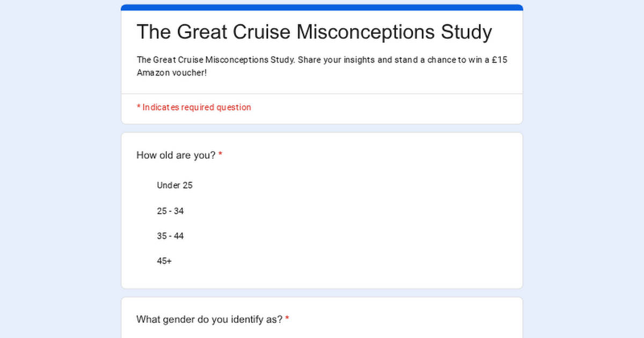Viewport: 644px width, 338px height.
Task: Choose the "25 - 34" age range
Action: pos(170,211)
